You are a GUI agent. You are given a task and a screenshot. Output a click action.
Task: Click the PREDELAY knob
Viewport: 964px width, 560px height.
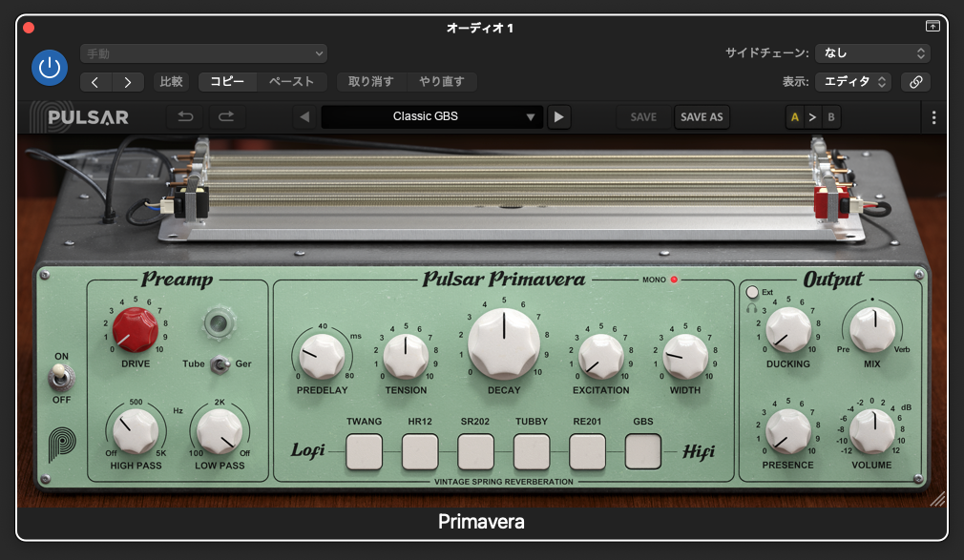click(x=322, y=357)
